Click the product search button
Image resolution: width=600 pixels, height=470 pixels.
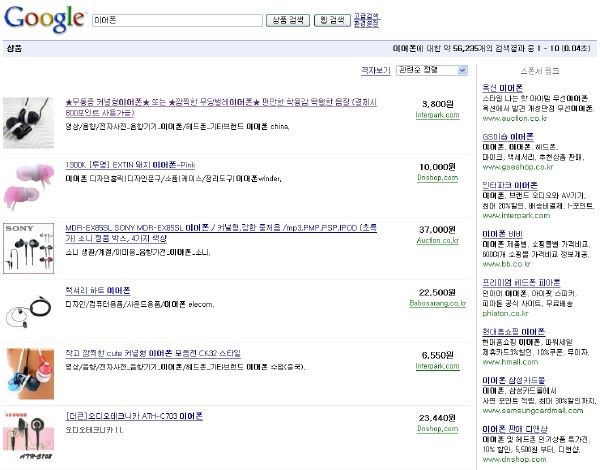tap(288, 20)
